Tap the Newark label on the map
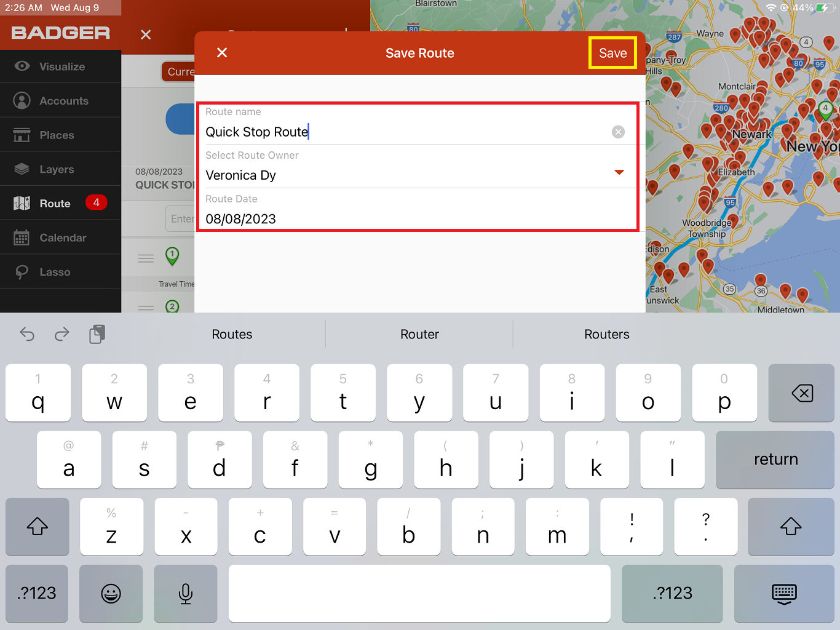Image resolution: width=840 pixels, height=630 pixels. pyautogui.click(x=751, y=134)
